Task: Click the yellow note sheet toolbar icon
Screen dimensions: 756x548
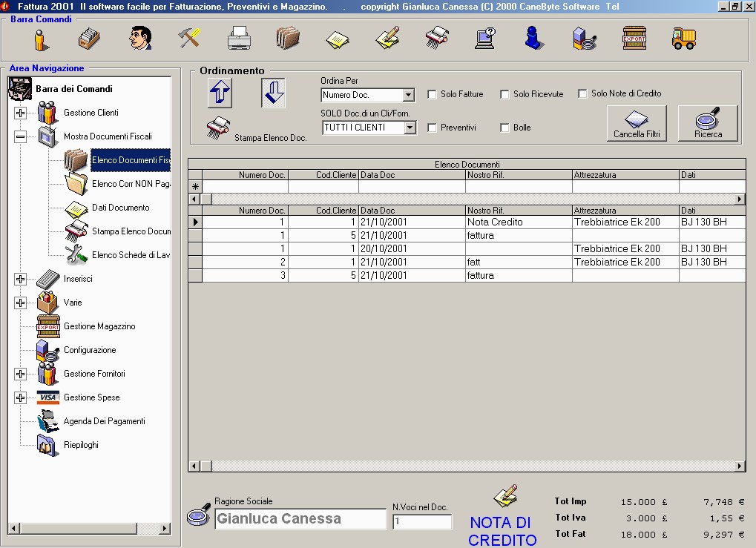Action: (x=338, y=39)
